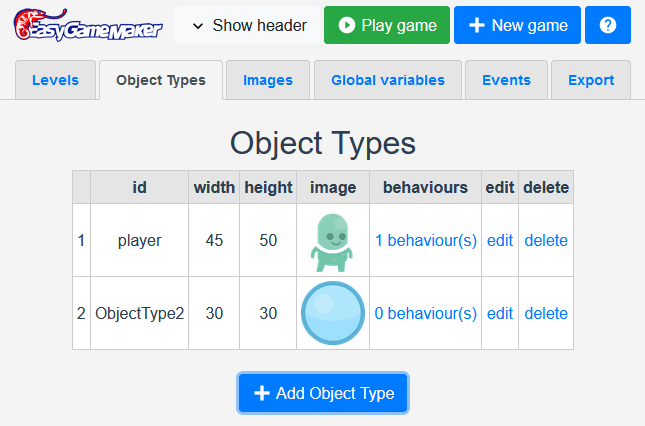
Task: Edit the player object type
Action: pyautogui.click(x=499, y=241)
